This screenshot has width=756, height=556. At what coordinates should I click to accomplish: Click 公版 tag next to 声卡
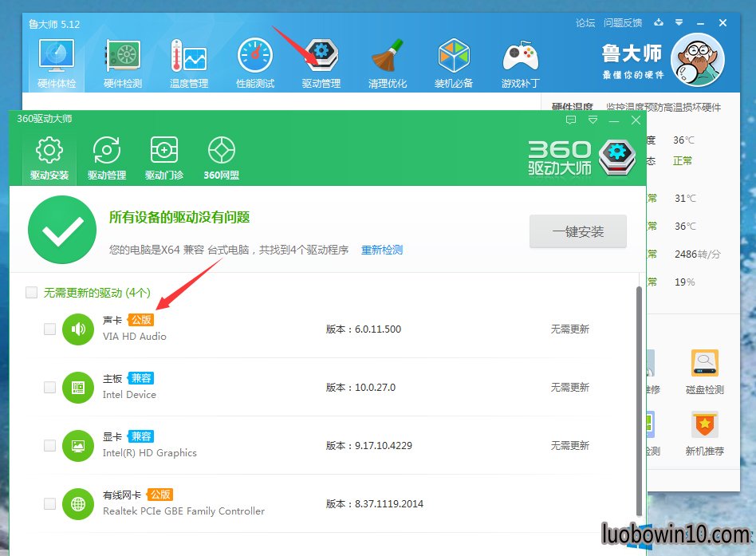coord(141,320)
